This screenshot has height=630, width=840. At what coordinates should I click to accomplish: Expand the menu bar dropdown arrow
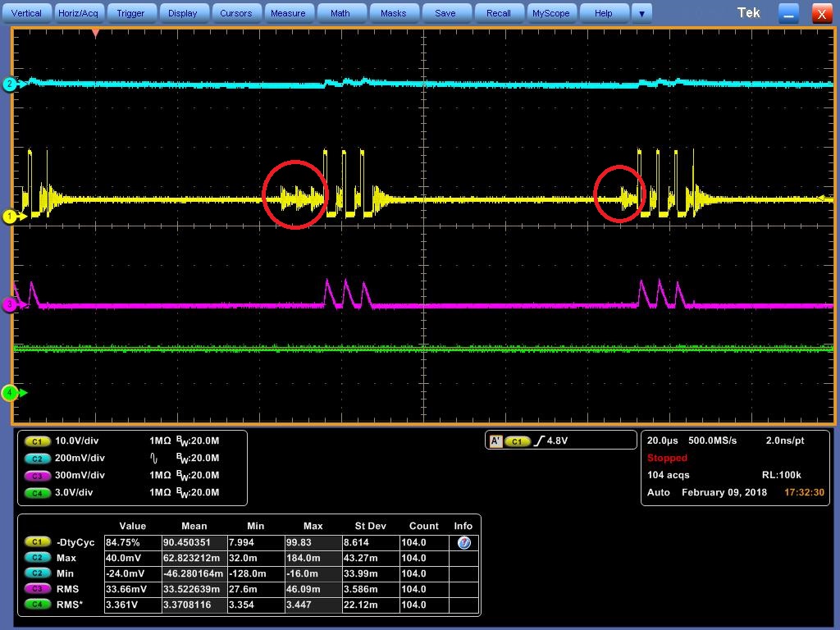tap(641, 13)
